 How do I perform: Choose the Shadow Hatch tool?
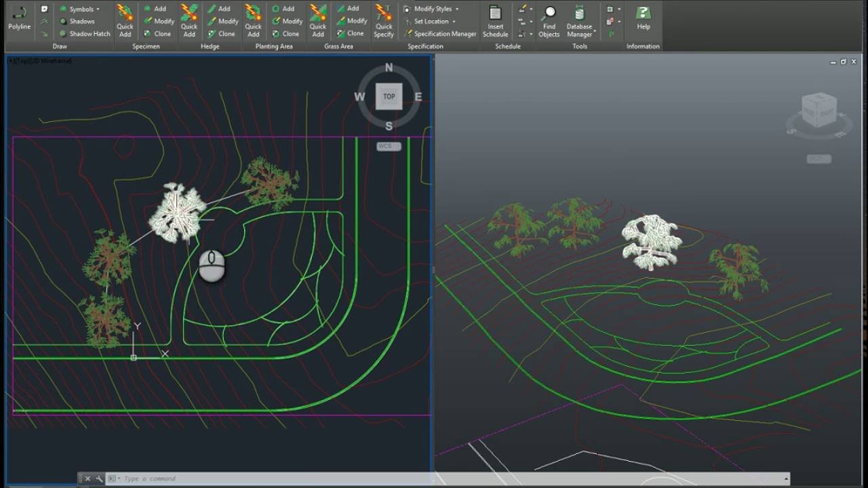tap(85, 33)
